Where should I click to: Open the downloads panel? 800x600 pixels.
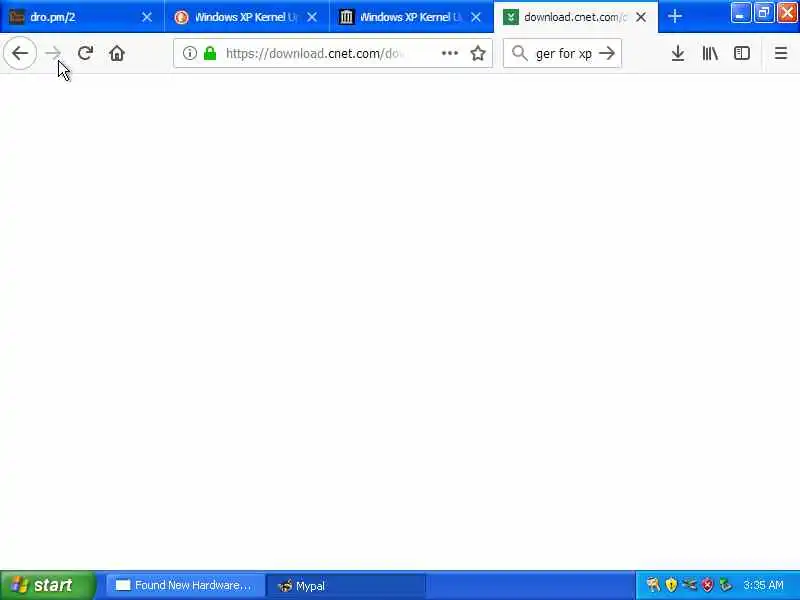(x=678, y=53)
